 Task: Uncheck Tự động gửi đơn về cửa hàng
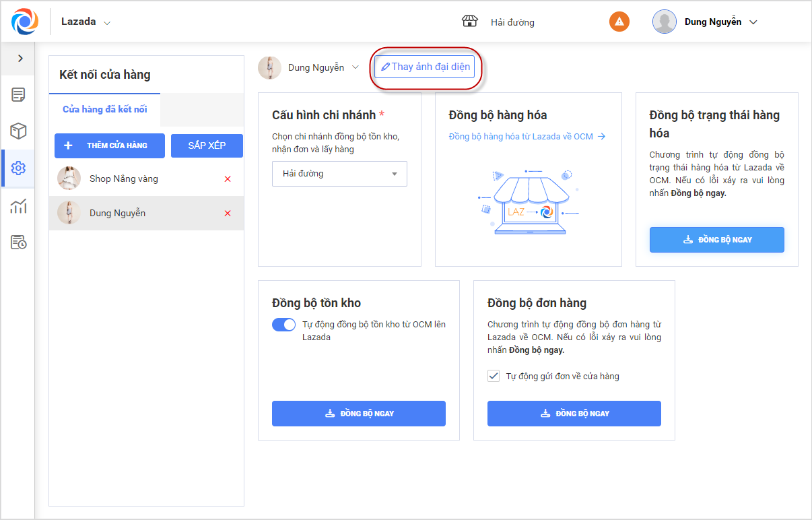click(x=494, y=376)
